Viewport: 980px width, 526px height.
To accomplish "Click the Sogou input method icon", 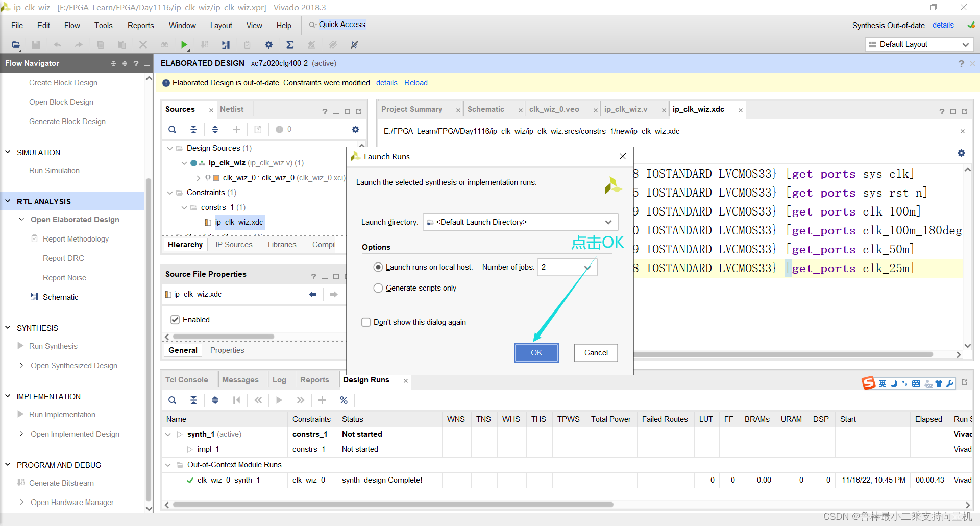I will click(x=869, y=383).
